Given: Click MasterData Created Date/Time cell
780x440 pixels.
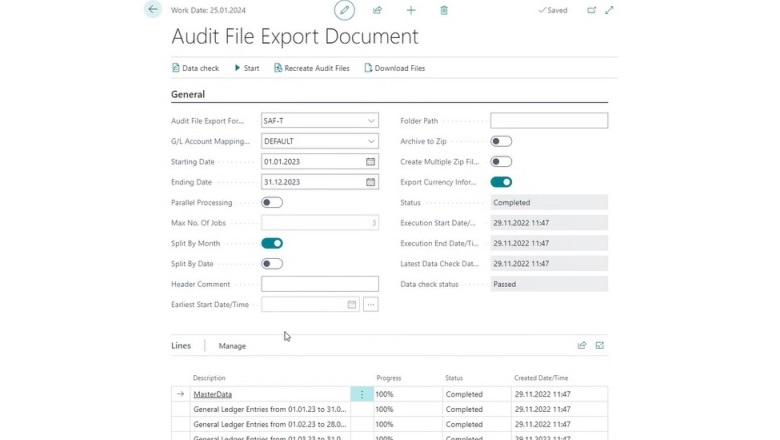Looking at the screenshot, I should (559, 394).
